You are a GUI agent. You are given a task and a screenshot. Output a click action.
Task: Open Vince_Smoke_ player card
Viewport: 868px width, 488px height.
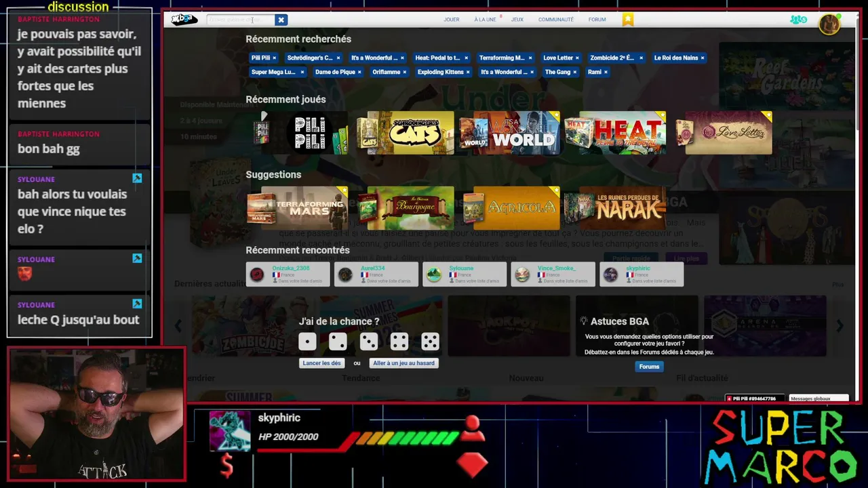553,274
